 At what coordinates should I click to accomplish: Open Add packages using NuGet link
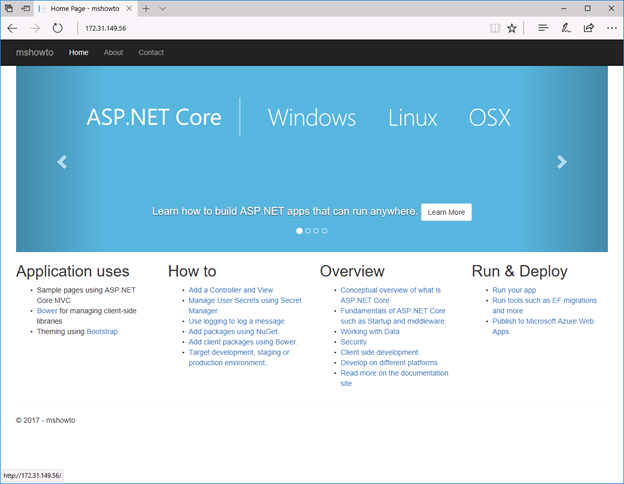coord(234,332)
